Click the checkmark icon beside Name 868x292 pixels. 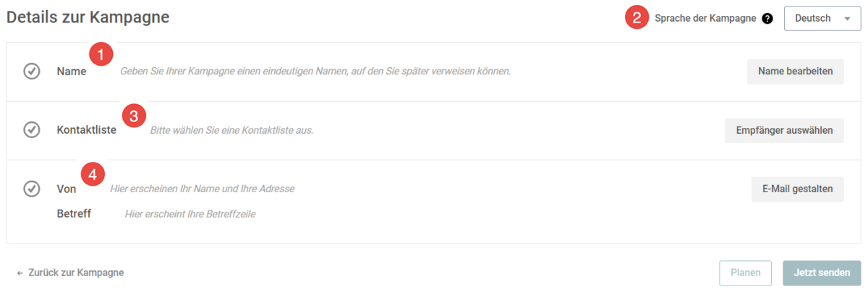[32, 72]
